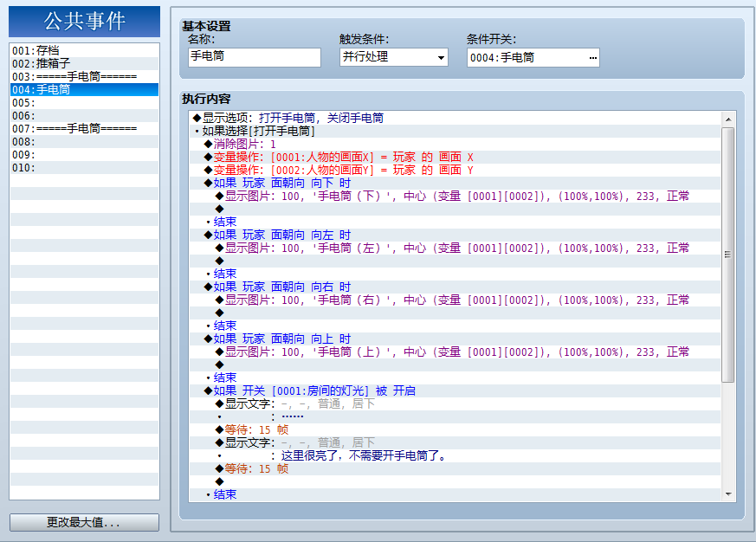Click the ellipsis button beside 0004:手电筒 switch
The height and width of the screenshot is (542, 756).
[x=592, y=58]
